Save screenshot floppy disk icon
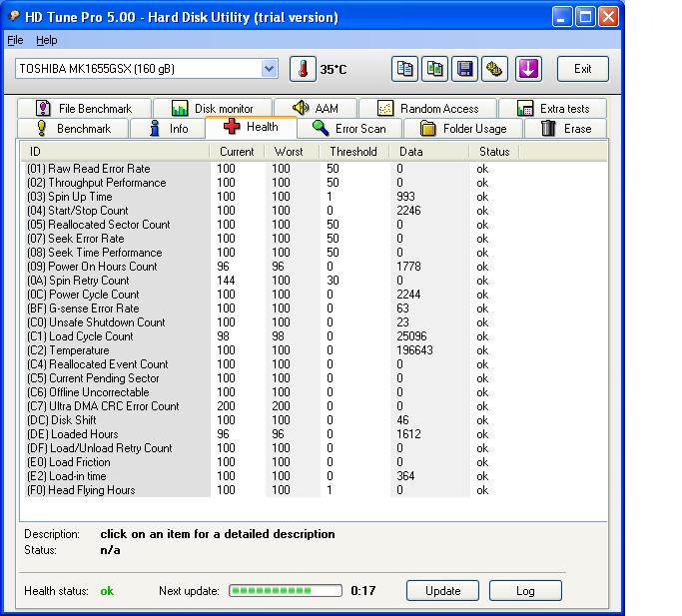 pyautogui.click(x=464, y=69)
